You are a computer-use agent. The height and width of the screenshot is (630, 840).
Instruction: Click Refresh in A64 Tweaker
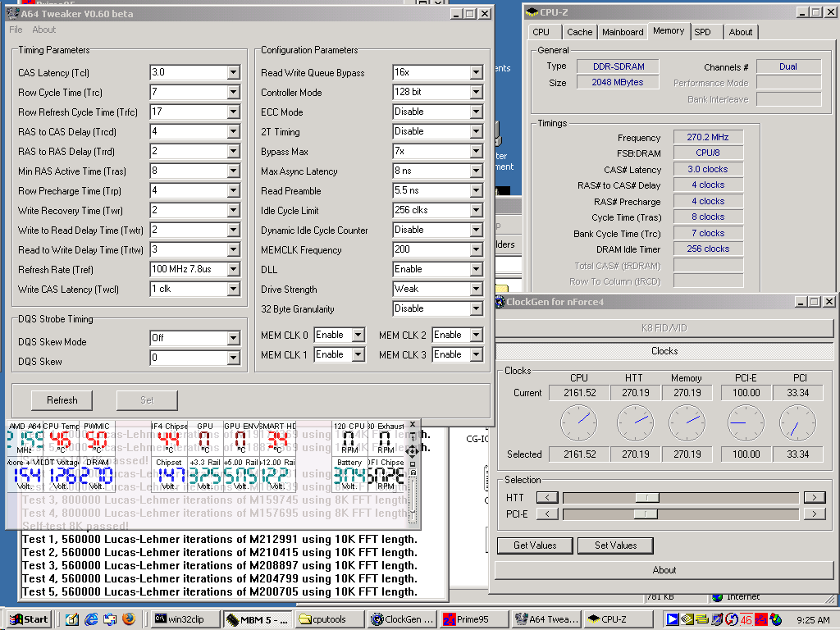point(62,400)
